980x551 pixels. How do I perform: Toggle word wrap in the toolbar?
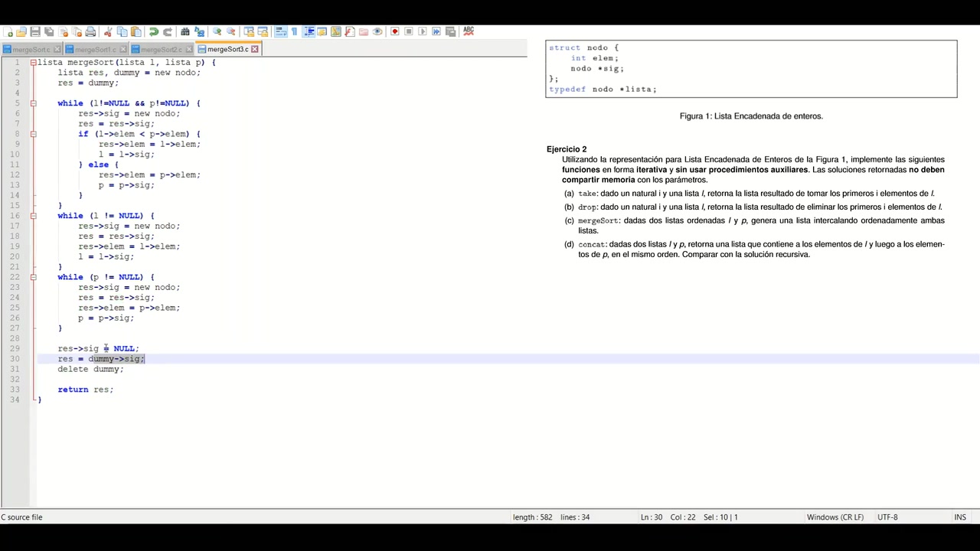coord(281,31)
